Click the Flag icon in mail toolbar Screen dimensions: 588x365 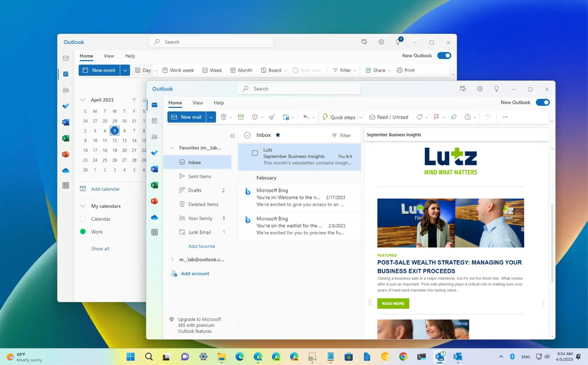click(436, 117)
